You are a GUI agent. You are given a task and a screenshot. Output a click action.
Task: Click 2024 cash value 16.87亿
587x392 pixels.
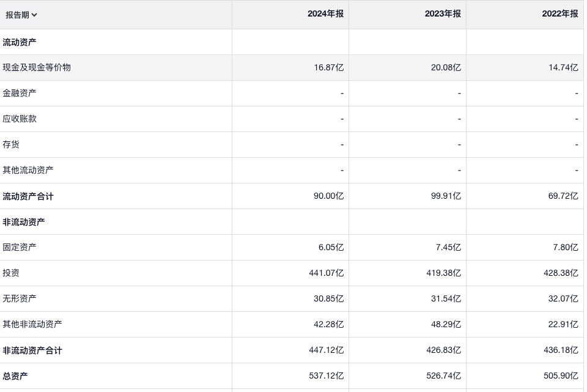pos(329,68)
